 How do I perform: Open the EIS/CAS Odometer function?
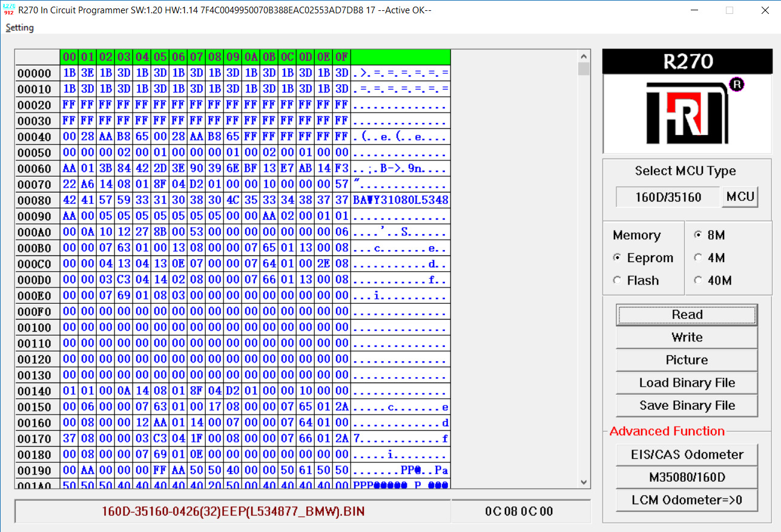pyautogui.click(x=687, y=455)
